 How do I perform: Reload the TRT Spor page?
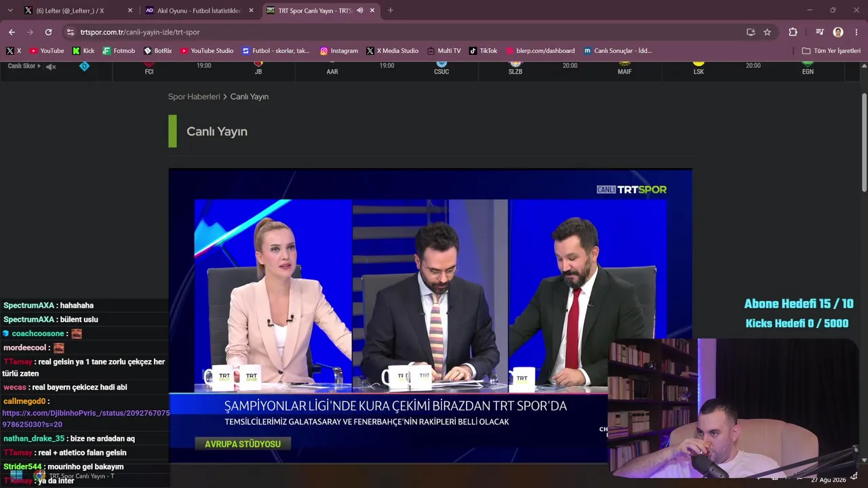click(x=48, y=32)
